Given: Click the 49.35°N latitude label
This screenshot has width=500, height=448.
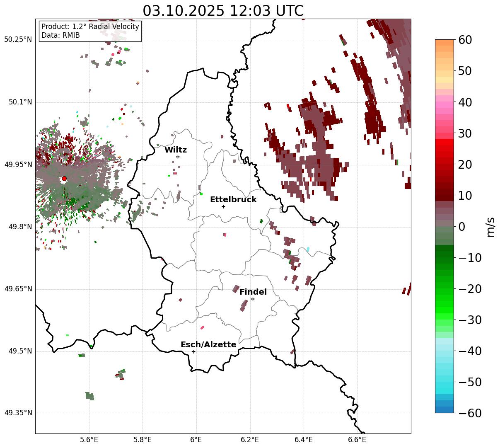Looking at the screenshot, I should (x=18, y=413).
